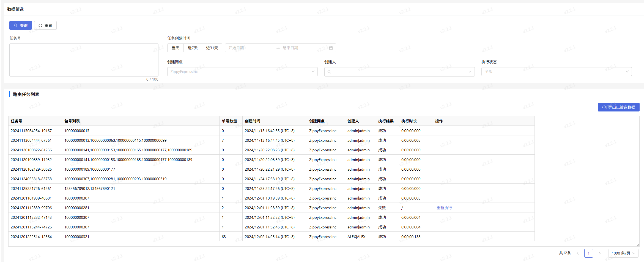Select page 1 in pagination
This screenshot has height=262, width=644.
coord(589,253)
